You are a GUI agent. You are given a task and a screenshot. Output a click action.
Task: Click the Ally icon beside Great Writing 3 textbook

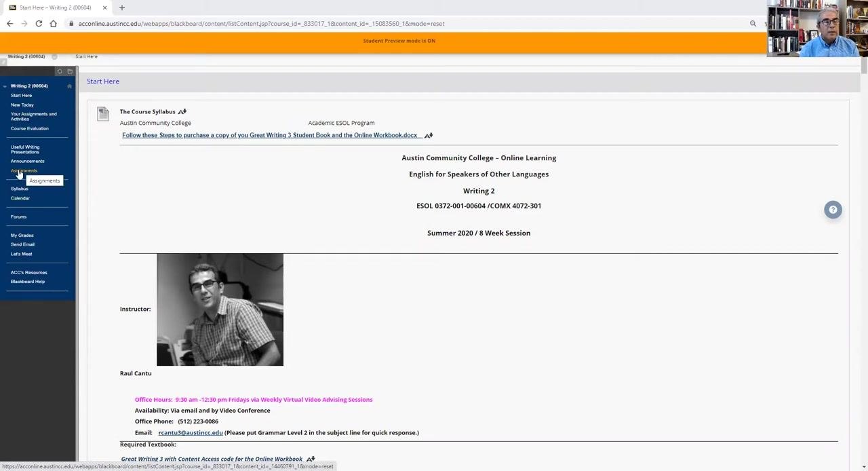coord(311,459)
